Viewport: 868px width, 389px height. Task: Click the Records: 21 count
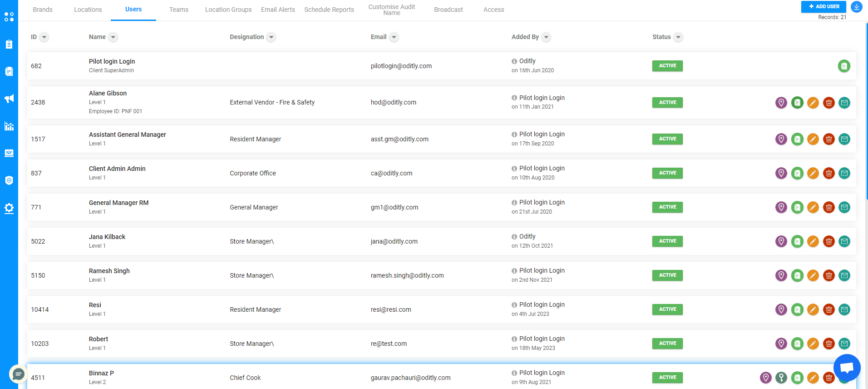tap(832, 17)
